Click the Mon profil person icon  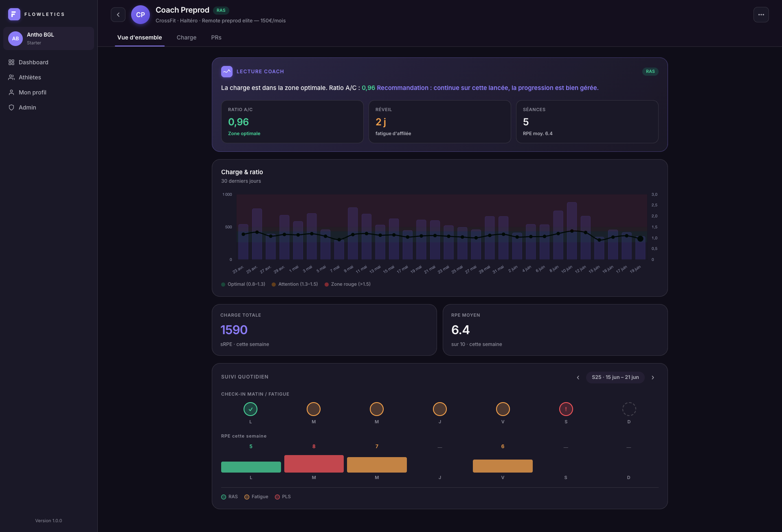[11, 92]
